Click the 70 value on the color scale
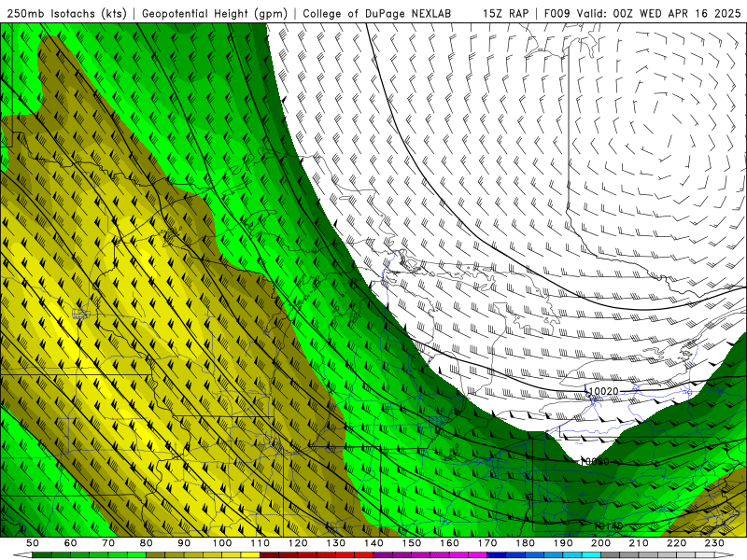 [x=108, y=543]
